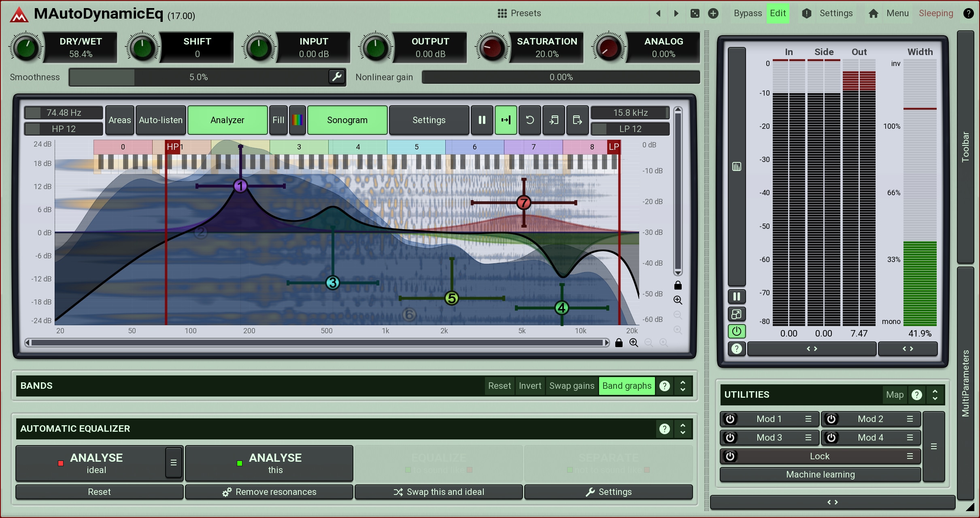The image size is (980, 518).
Task: Click the horizontal zoom-in magnifier icon
Action: coord(633,343)
